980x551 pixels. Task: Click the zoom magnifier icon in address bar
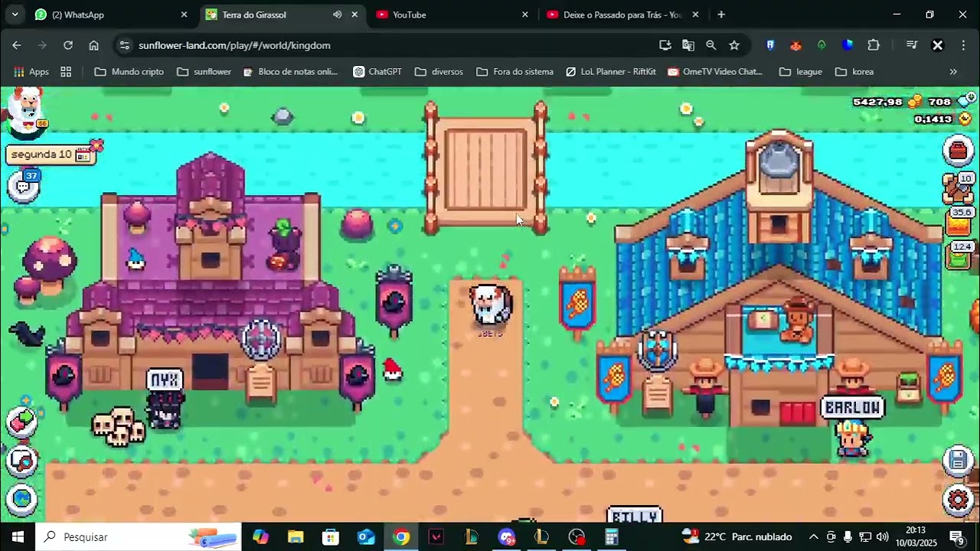pos(710,45)
